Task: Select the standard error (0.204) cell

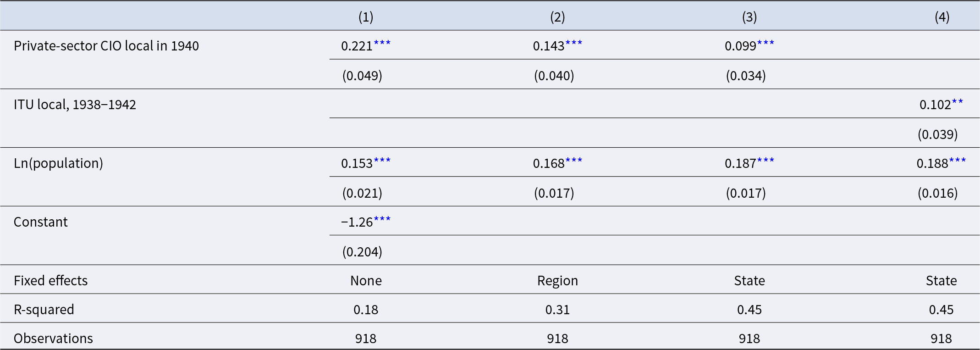Action: tap(362, 251)
